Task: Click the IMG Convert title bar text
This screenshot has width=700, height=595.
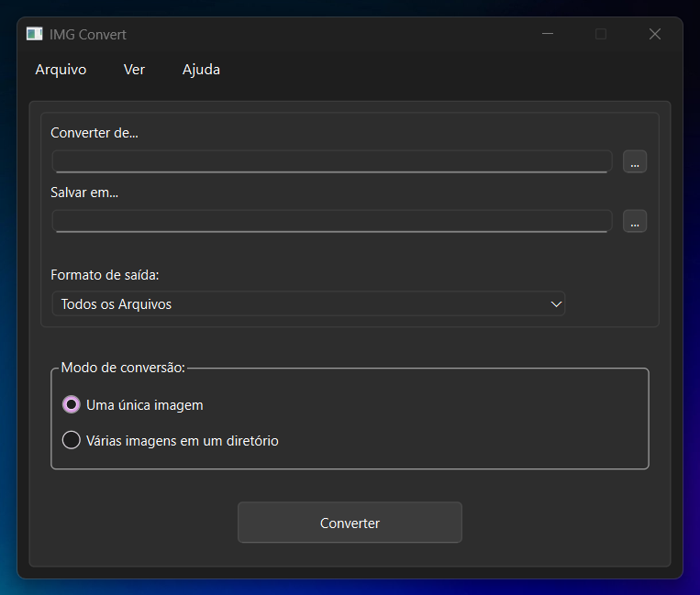Action: pyautogui.click(x=88, y=35)
